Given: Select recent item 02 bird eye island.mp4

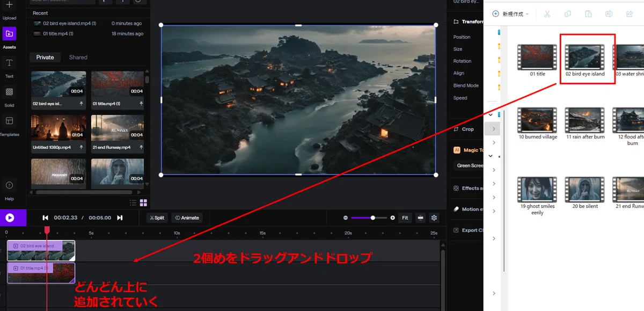Looking at the screenshot, I should pyautogui.click(x=87, y=24).
